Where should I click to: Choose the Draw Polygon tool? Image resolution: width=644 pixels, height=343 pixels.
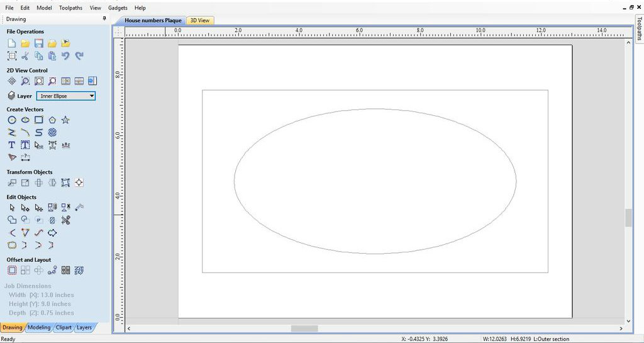pyautogui.click(x=52, y=120)
